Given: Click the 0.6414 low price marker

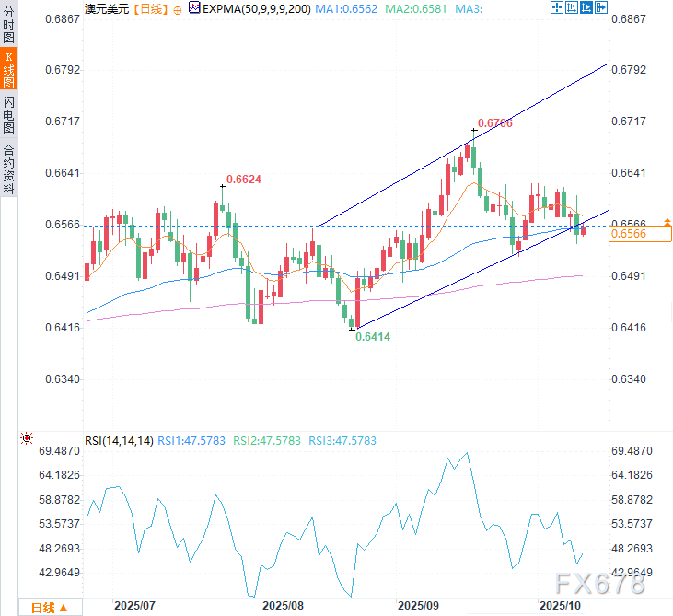Looking at the screenshot, I should coord(373,337).
